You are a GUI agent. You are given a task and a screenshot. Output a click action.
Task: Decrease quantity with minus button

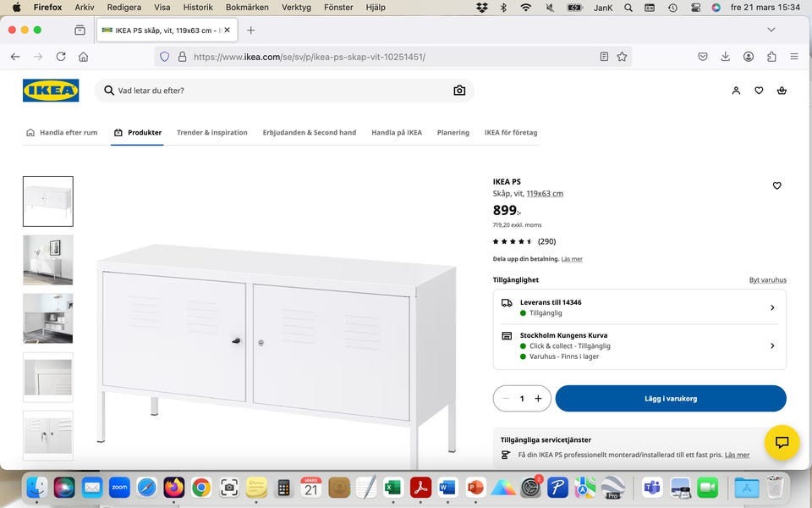click(x=506, y=398)
